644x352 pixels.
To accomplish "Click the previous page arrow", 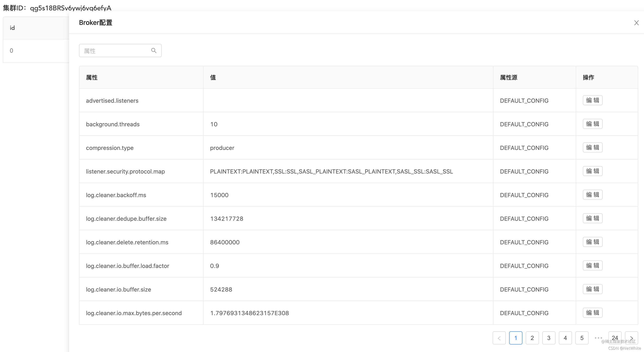I will pyautogui.click(x=499, y=338).
